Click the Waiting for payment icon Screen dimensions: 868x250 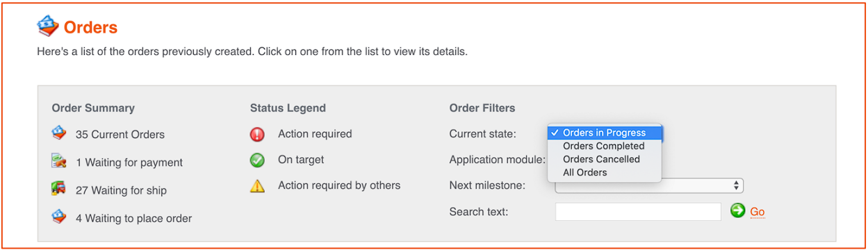click(x=59, y=161)
